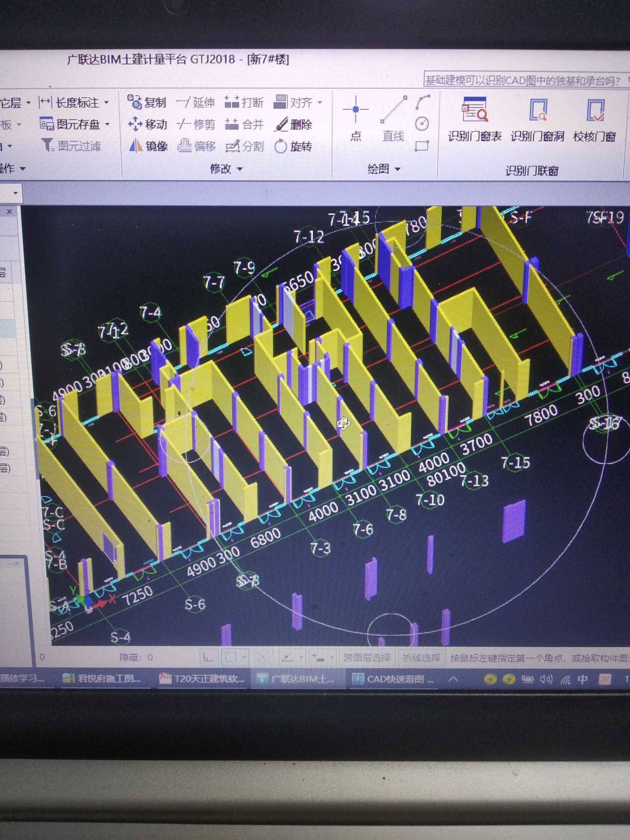This screenshot has width=630, height=840.
Task: Open the 长度标注 dropdown arrow
Action: 107,102
